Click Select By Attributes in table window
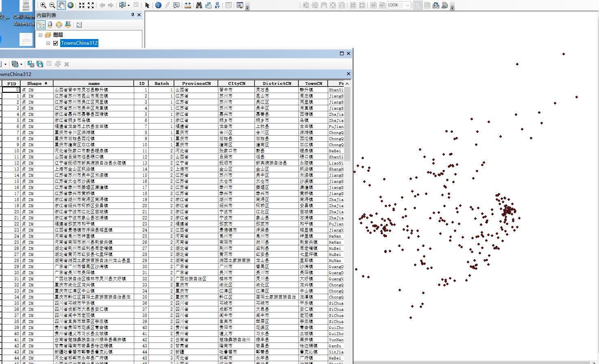This screenshot has height=364, width=599. (x=30, y=64)
